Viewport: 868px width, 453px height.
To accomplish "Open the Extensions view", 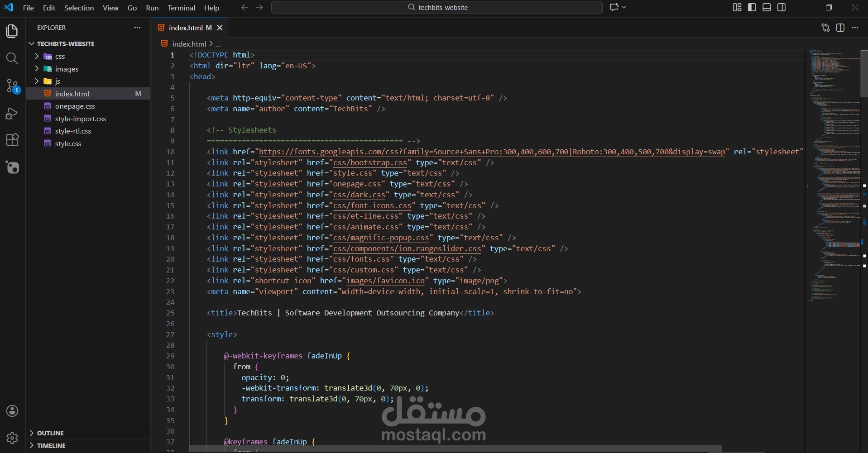I will (x=12, y=140).
